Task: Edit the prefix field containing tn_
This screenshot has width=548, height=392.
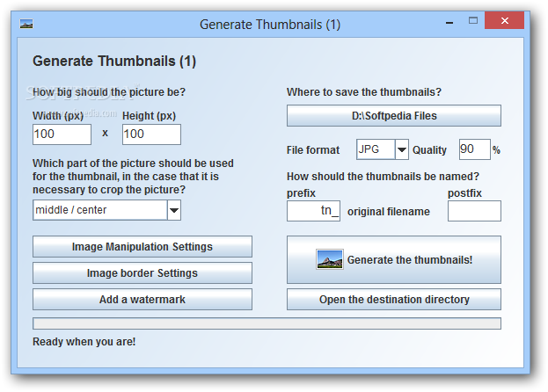Action: point(313,211)
